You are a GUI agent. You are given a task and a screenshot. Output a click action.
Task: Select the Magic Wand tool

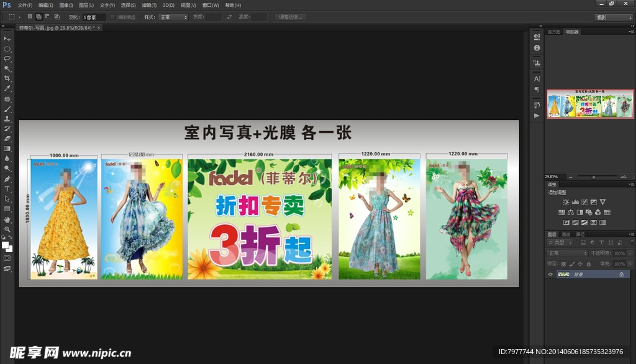(x=7, y=68)
